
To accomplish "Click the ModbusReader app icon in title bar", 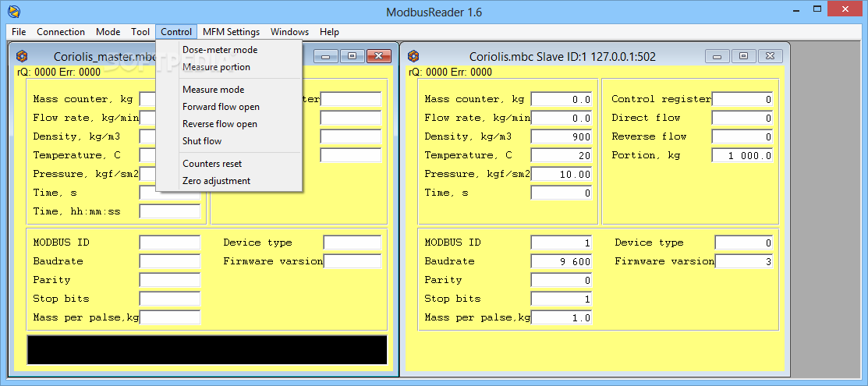I will click(12, 11).
